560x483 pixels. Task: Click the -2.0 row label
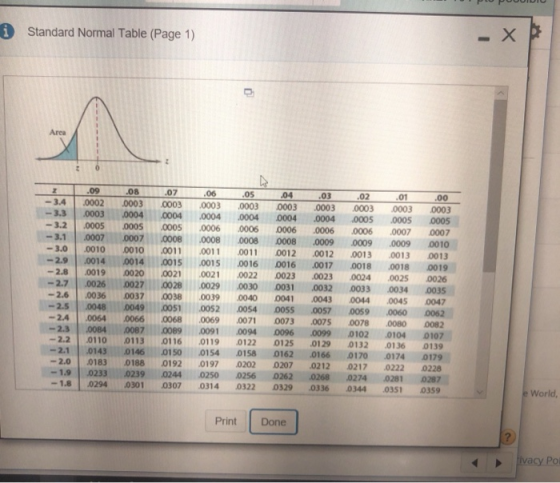(60, 361)
